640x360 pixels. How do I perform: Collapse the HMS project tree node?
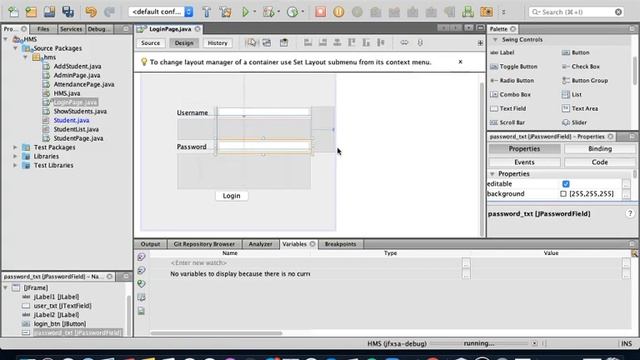tap(6, 39)
